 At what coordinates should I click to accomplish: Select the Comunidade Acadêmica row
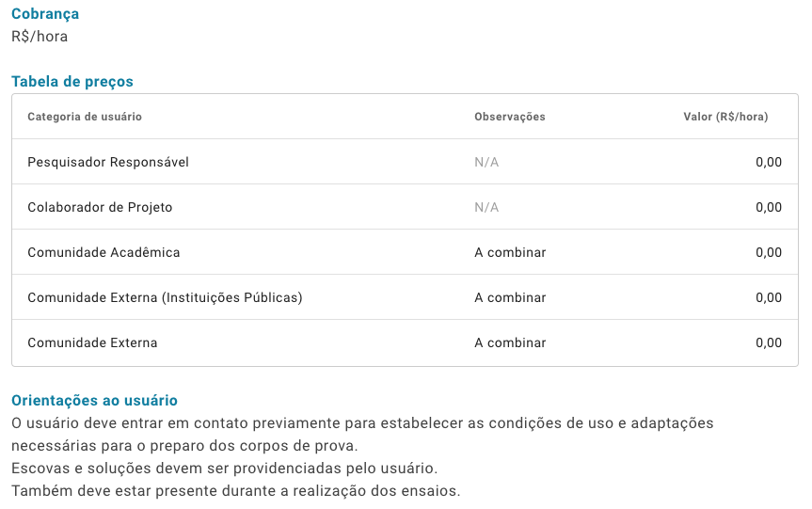(405, 251)
